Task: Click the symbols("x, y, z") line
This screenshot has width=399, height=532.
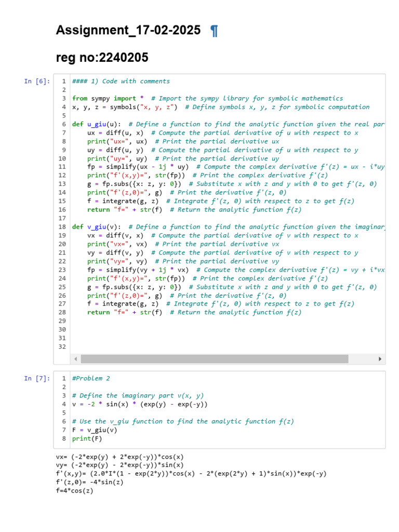Action: (220, 107)
